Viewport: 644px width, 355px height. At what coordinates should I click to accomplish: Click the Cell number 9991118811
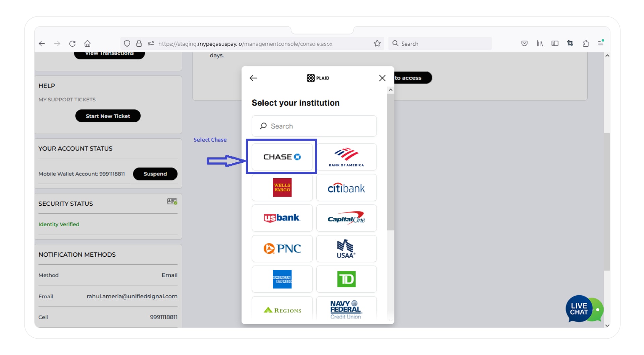[164, 317]
